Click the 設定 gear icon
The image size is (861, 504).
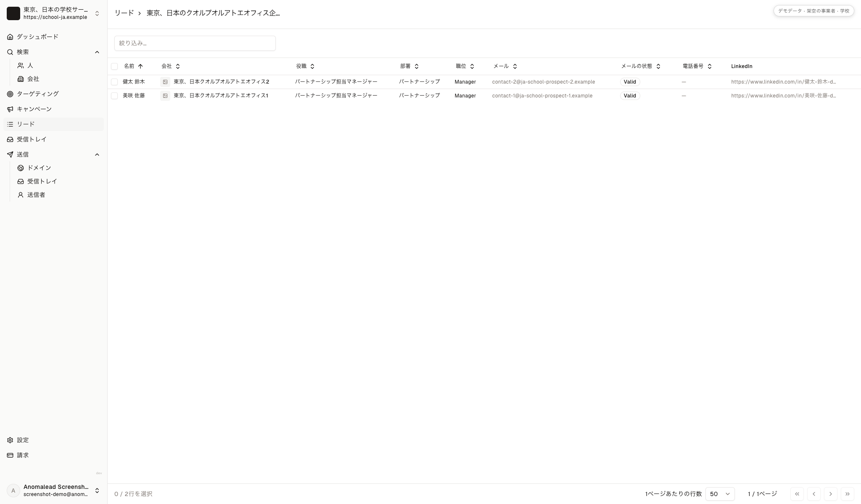pyautogui.click(x=10, y=440)
